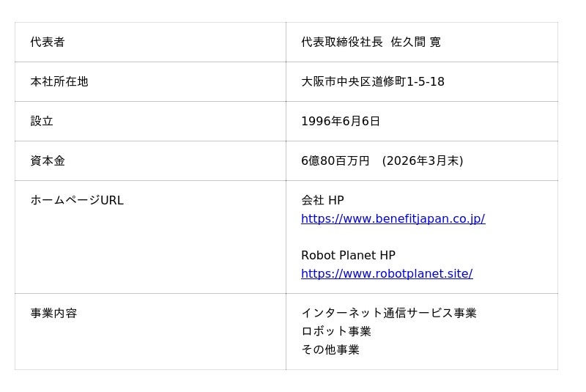Select the 代表取締役社長 佐久間 寛 text
This screenshot has height=392, width=586.
pyautogui.click(x=371, y=42)
